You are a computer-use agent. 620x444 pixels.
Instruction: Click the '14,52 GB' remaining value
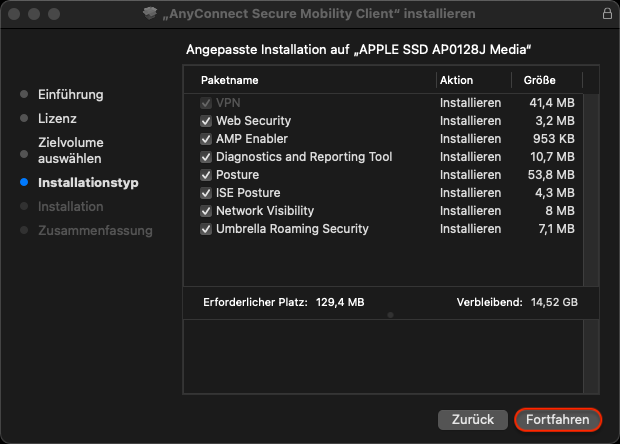(554, 302)
